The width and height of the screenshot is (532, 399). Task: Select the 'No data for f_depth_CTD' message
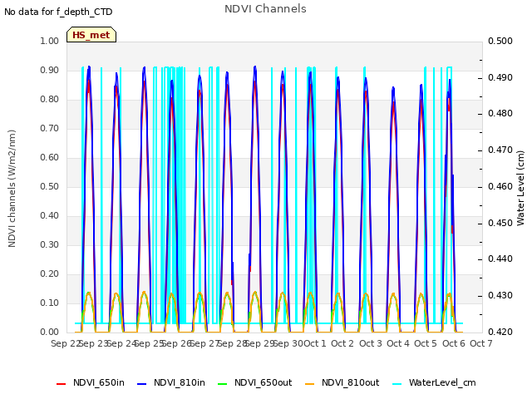pyautogui.click(x=58, y=12)
